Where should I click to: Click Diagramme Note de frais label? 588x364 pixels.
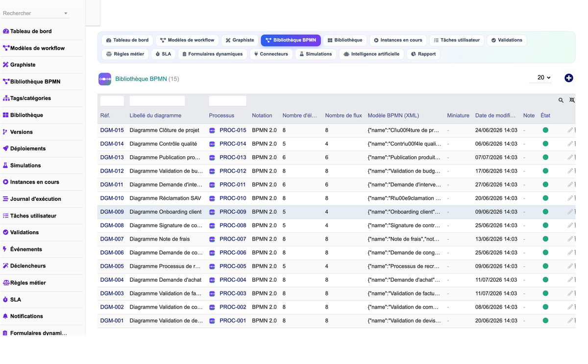tap(160, 239)
